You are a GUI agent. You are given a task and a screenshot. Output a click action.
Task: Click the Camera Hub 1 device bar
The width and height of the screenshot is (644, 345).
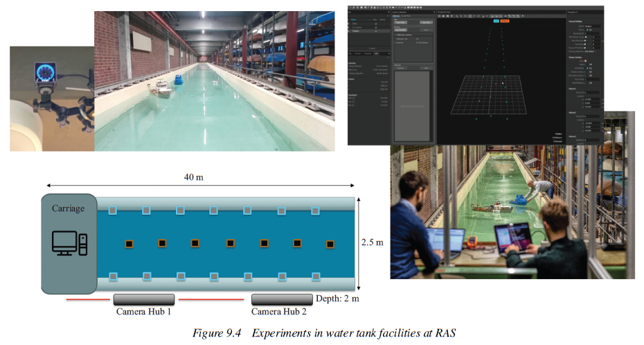143,299
